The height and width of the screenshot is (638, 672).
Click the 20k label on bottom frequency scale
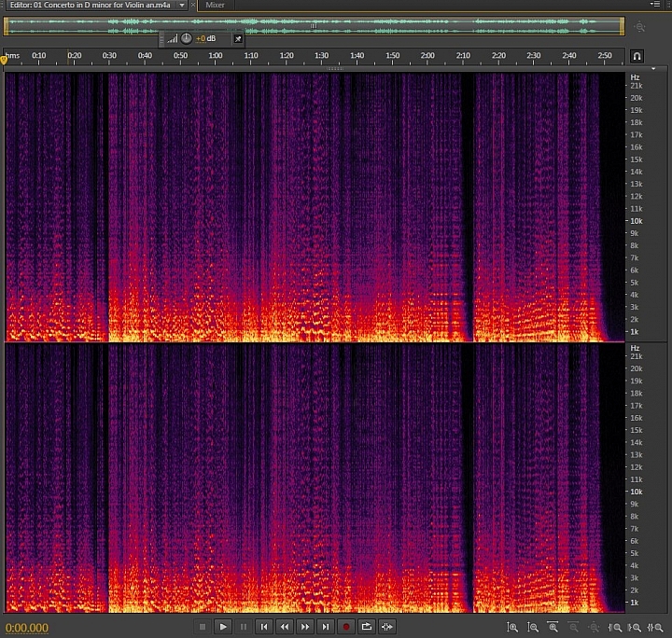click(636, 368)
